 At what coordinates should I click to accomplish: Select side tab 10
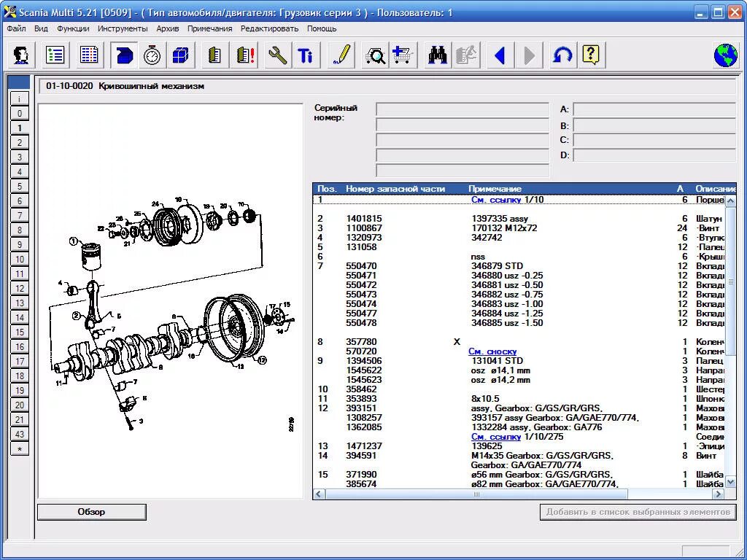(x=20, y=259)
